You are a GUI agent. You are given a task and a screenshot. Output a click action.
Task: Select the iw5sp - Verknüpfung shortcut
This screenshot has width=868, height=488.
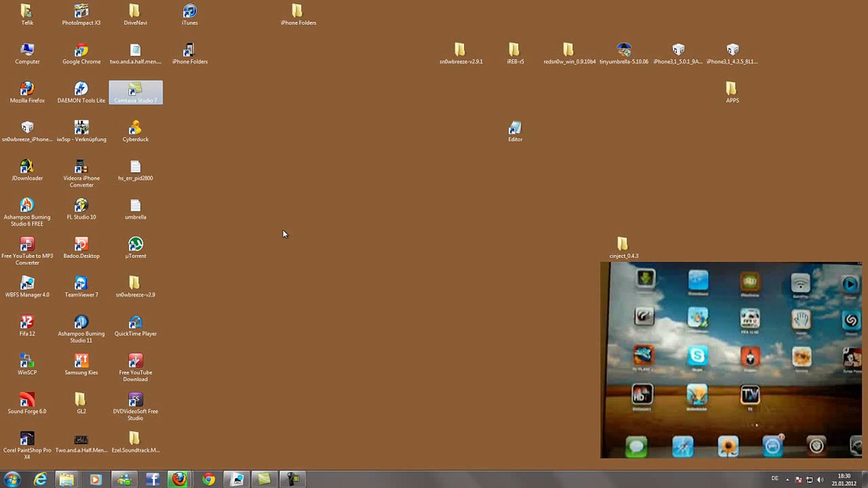pyautogui.click(x=81, y=131)
